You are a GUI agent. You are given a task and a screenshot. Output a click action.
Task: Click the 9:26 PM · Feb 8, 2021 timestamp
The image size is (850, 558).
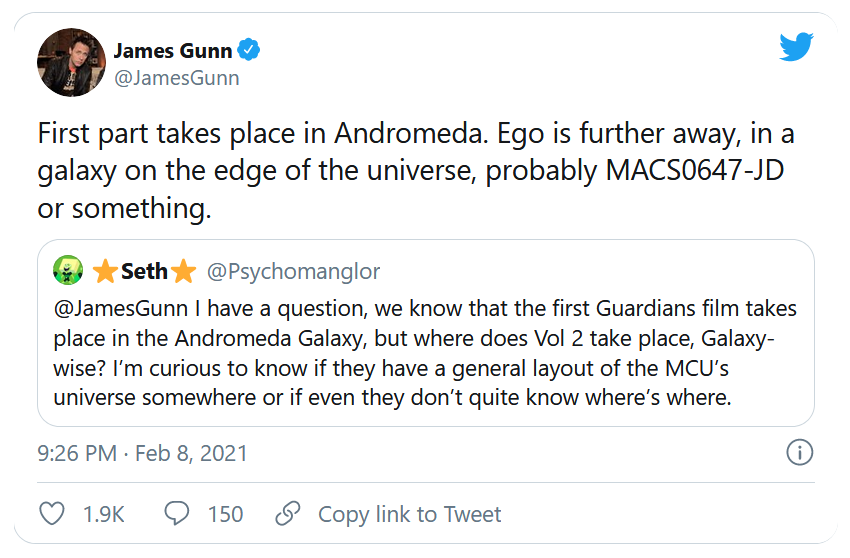click(x=143, y=453)
